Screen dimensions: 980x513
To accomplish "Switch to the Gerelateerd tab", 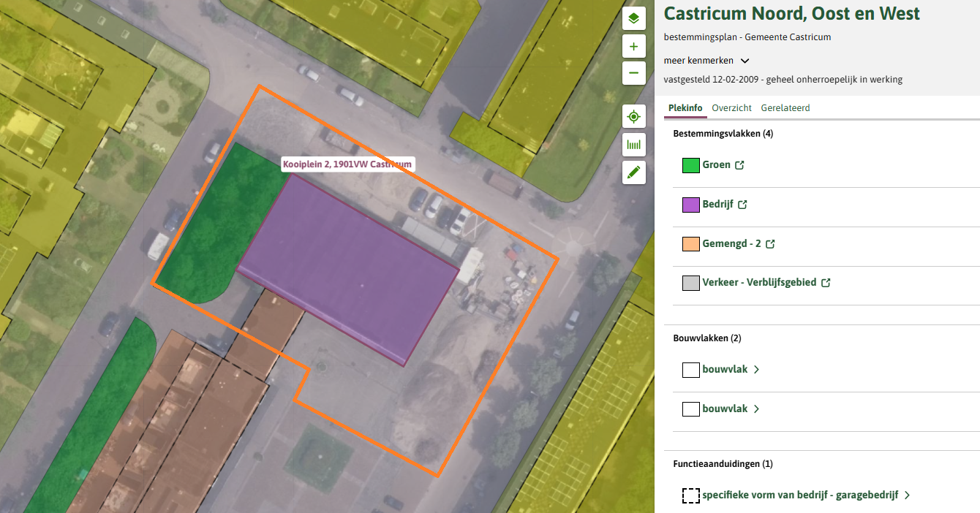I will (785, 108).
